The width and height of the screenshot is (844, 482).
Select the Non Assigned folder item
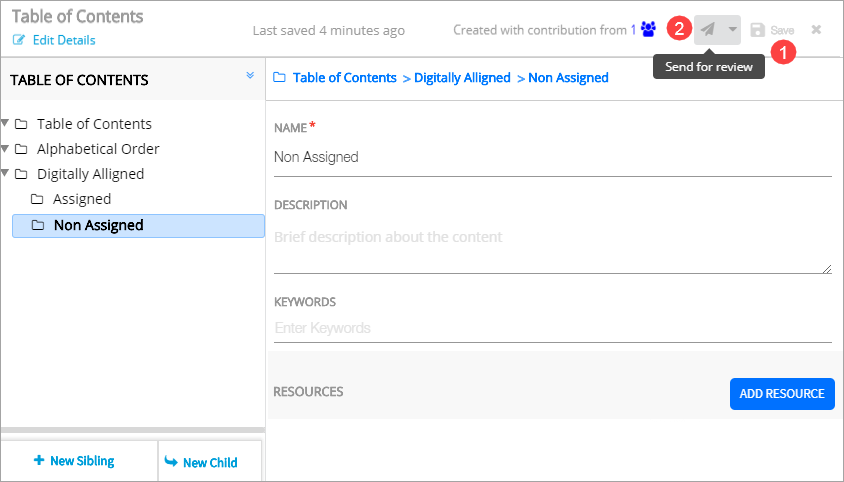(x=98, y=225)
